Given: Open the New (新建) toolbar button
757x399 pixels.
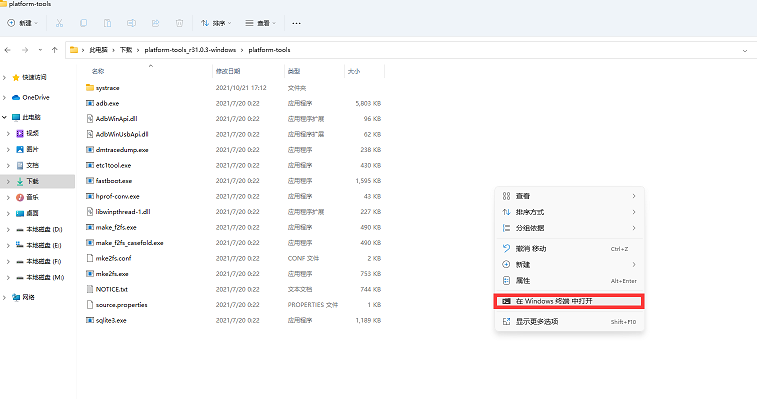Looking at the screenshot, I should (x=23, y=23).
